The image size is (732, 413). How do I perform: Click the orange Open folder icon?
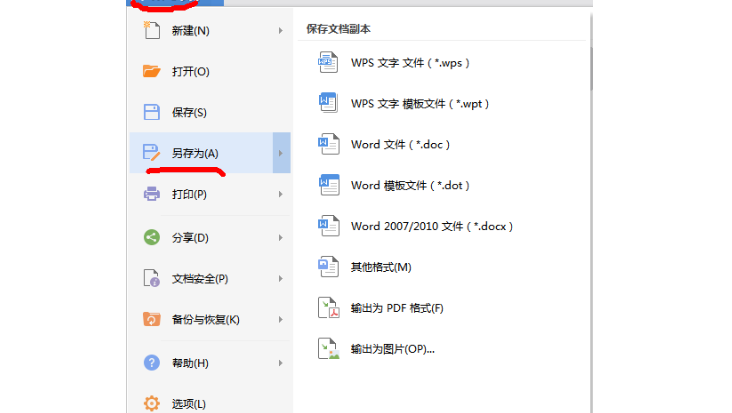[151, 71]
